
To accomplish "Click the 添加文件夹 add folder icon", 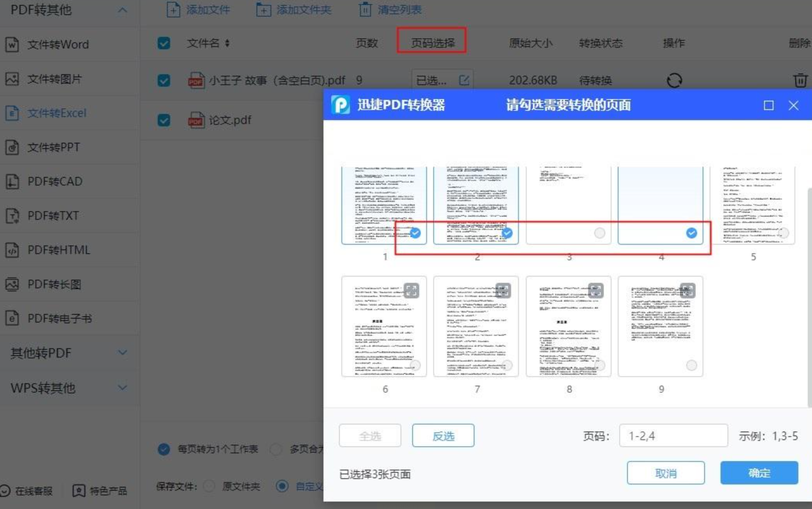I will tap(263, 9).
